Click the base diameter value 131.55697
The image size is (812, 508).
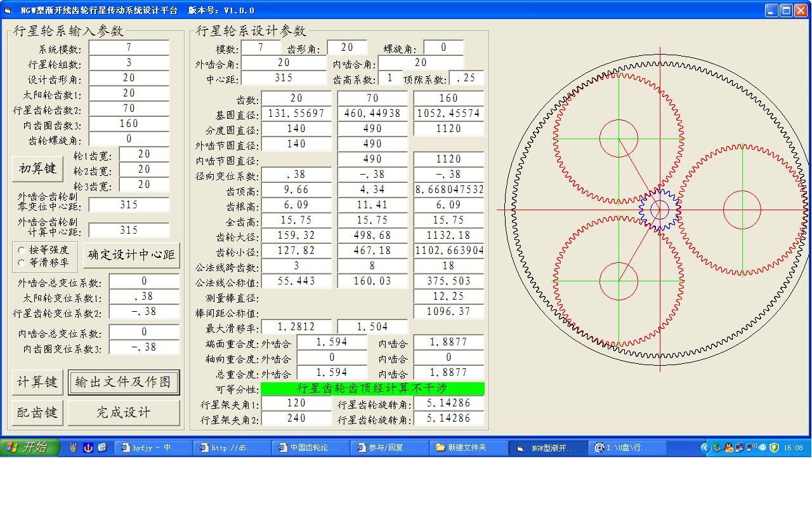pyautogui.click(x=296, y=114)
